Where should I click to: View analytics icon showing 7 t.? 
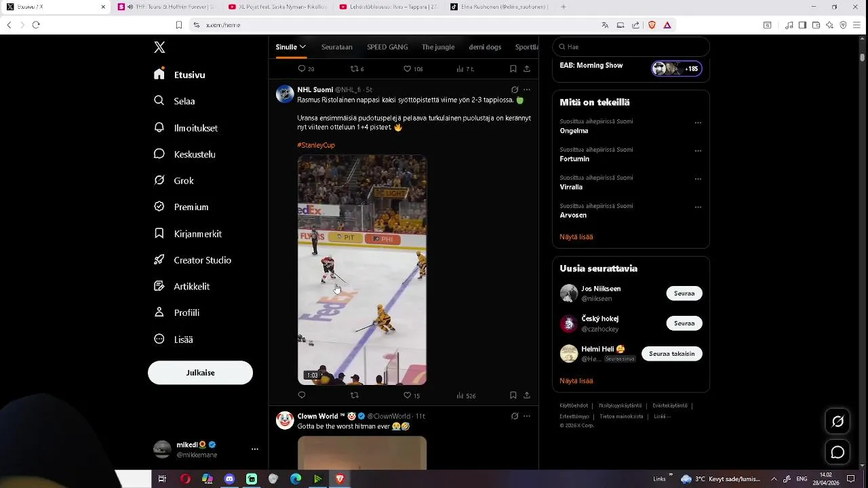click(460, 68)
